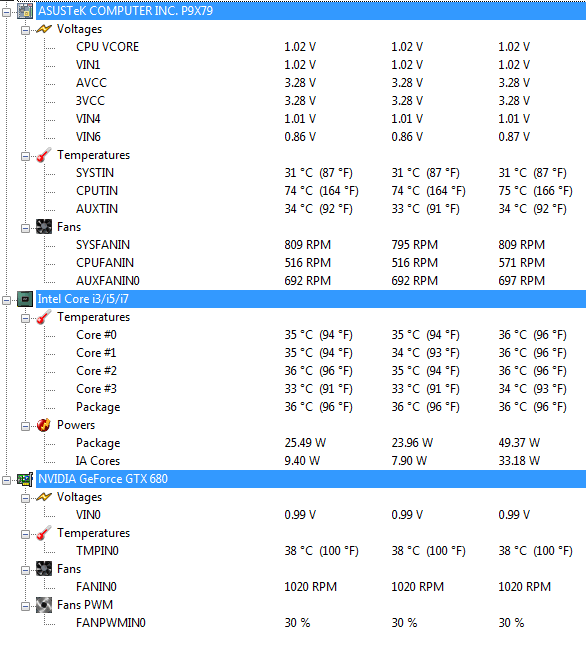The height and width of the screenshot is (655, 586).
Task: Click the ASUSTeK motherboard icon
Action: (x=25, y=11)
